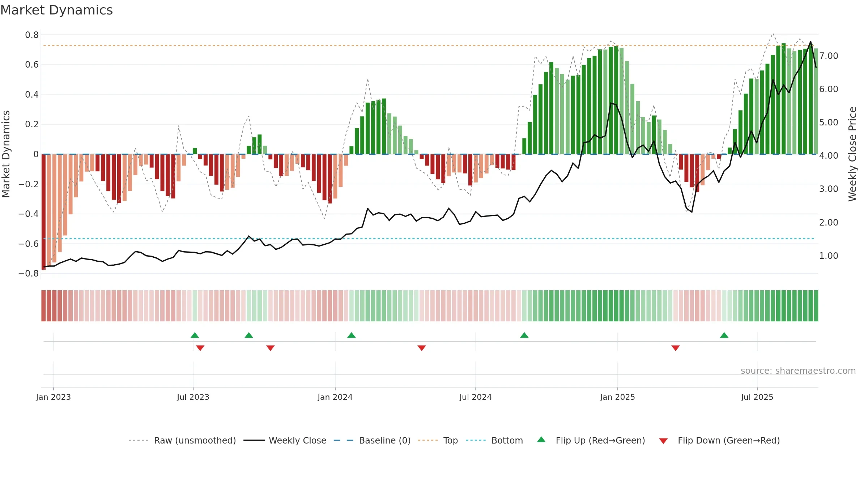Click the Jul 2024 x-axis label

[x=476, y=397]
